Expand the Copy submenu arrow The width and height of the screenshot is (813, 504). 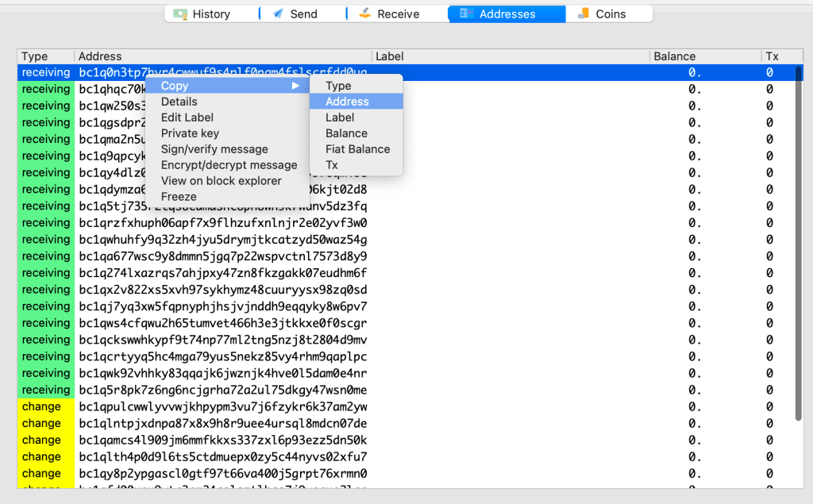click(x=295, y=86)
